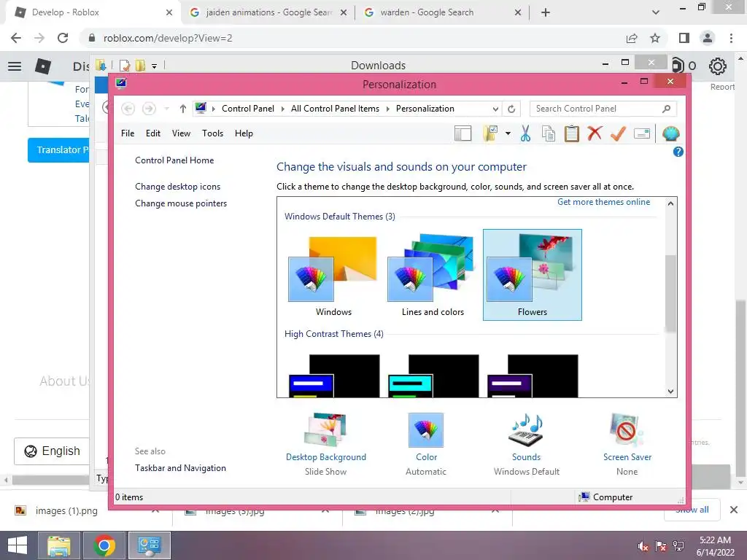The width and height of the screenshot is (747, 560).
Task: Select the first high contrast theme
Action: point(333,376)
